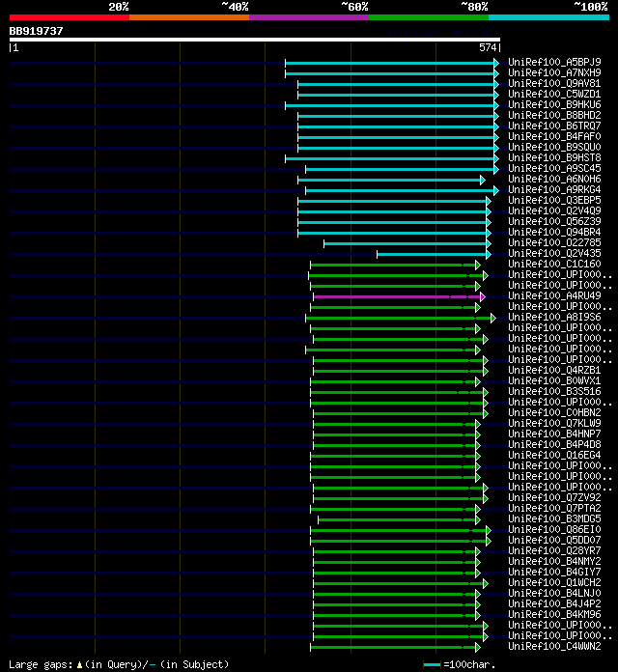
Task: Select the UniRef100_B4LNJ0 hit name
Action: coord(554,594)
